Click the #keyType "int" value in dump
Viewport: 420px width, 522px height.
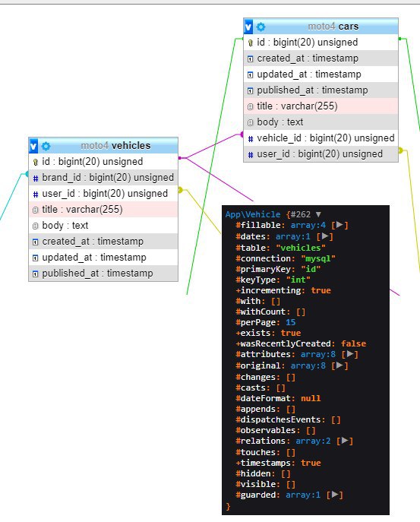click(x=298, y=280)
